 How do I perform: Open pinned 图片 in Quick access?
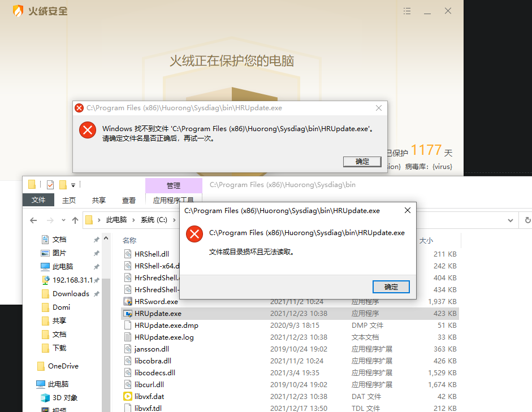59,253
